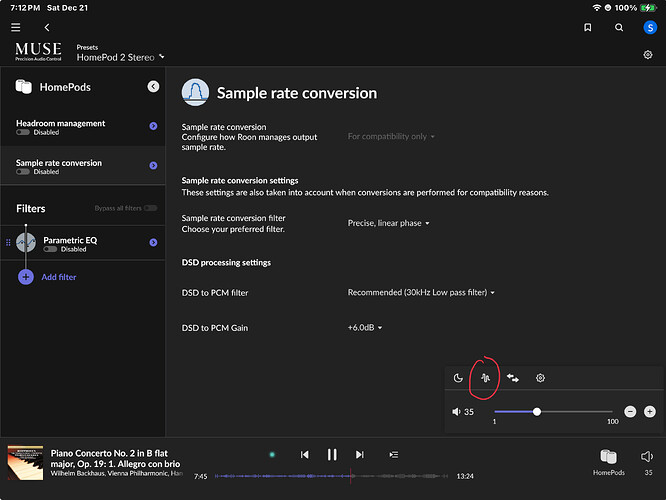
Task: Grab the Parametric EQ reorder handle
Action: [x=8, y=243]
